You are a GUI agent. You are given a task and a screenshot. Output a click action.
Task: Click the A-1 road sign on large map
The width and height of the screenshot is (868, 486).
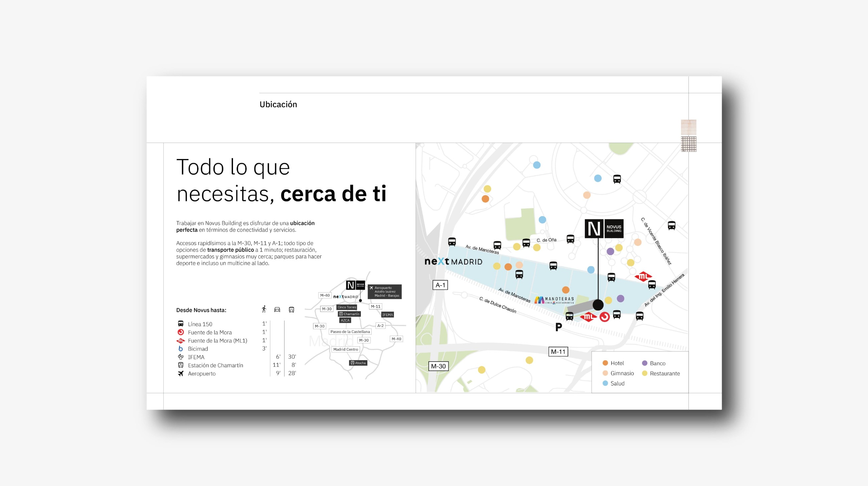click(440, 285)
